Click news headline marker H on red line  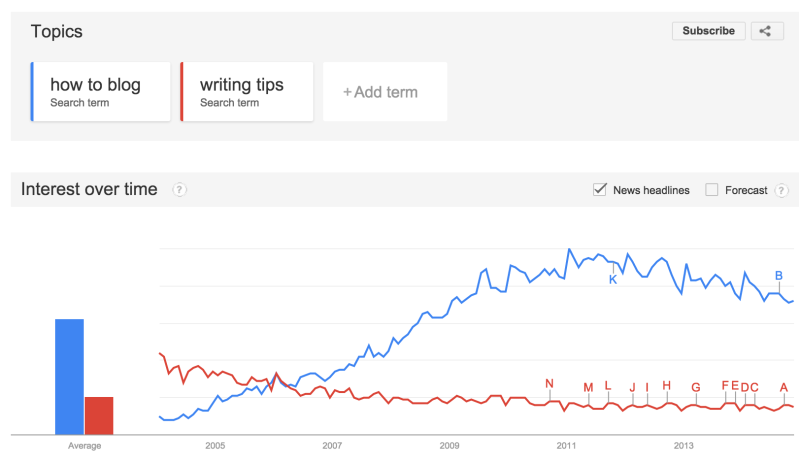click(x=667, y=386)
